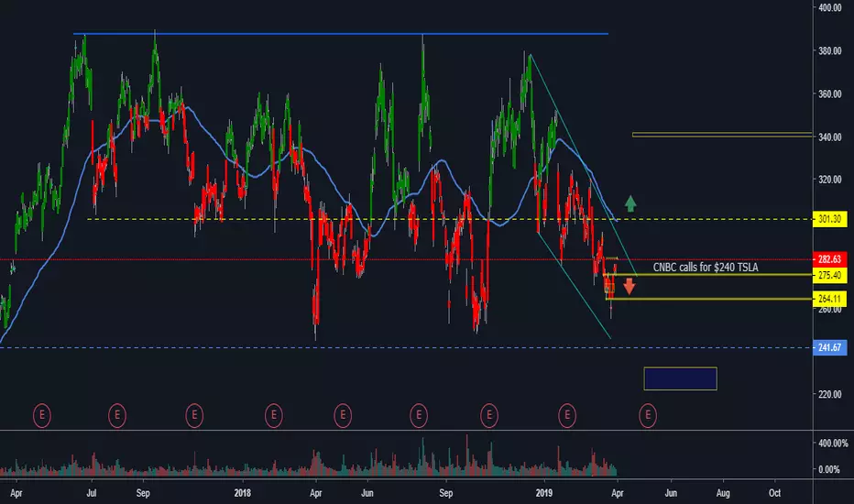Click the 275.40 yellow price label
854x504 pixels.
click(x=829, y=275)
